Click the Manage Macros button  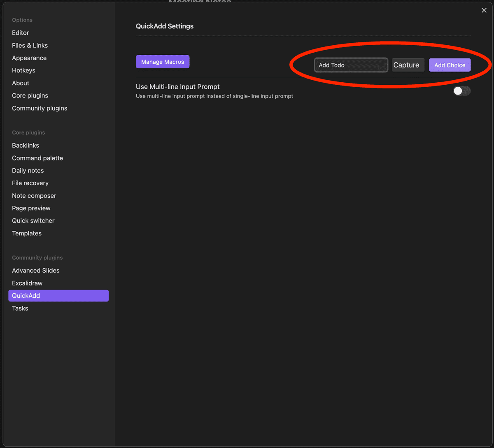(x=163, y=62)
